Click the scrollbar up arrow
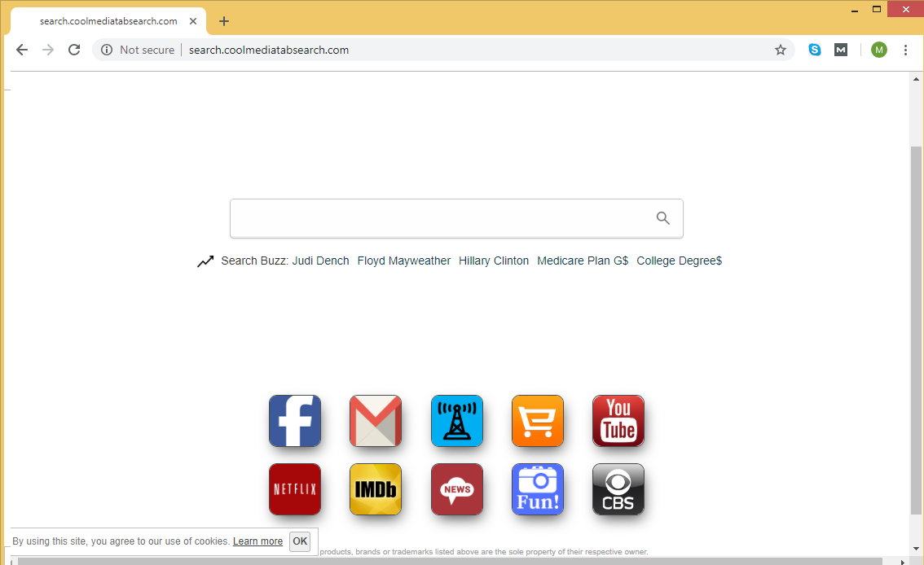Image resolution: width=924 pixels, height=565 pixels. [916, 79]
